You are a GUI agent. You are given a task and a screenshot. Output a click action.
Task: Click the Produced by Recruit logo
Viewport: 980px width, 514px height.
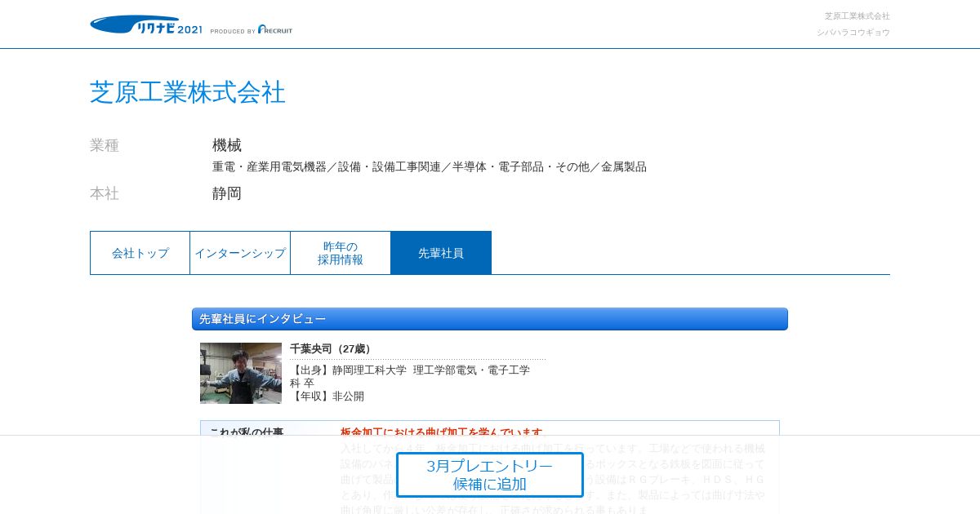click(251, 29)
